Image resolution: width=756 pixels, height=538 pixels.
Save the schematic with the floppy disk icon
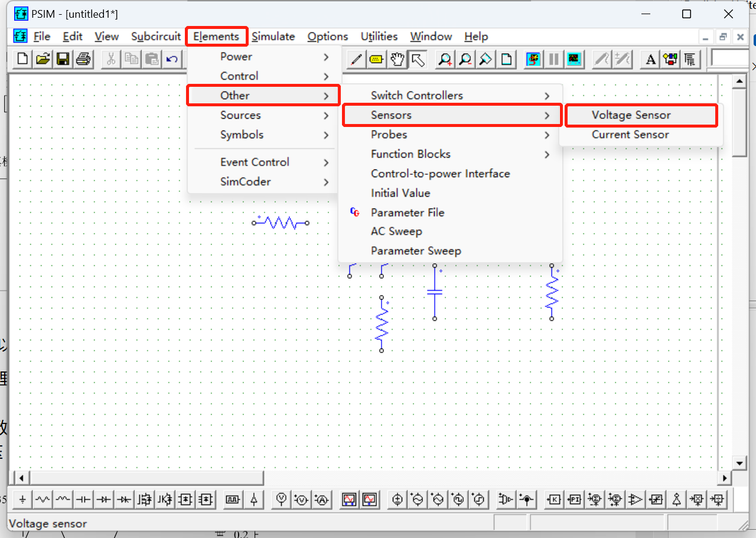(63, 58)
